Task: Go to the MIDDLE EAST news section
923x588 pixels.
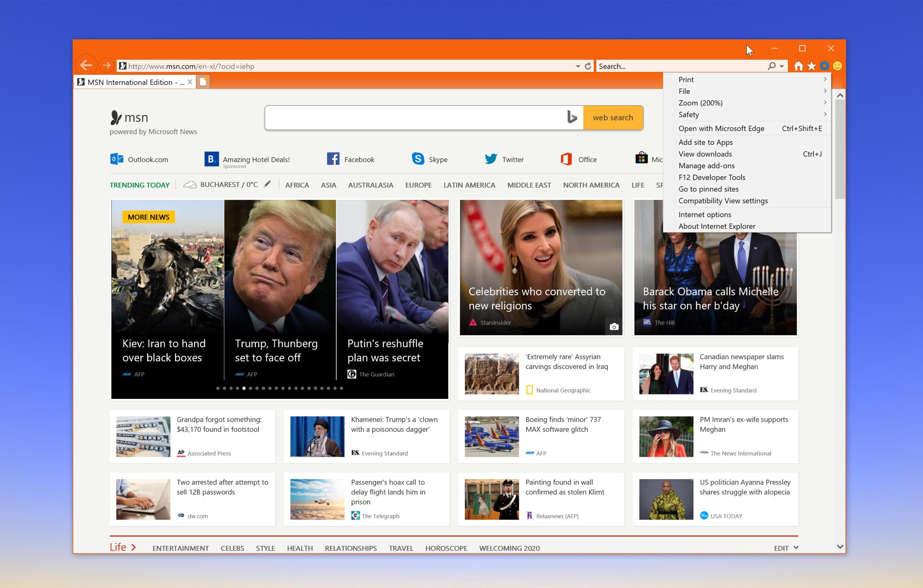Action: [529, 185]
